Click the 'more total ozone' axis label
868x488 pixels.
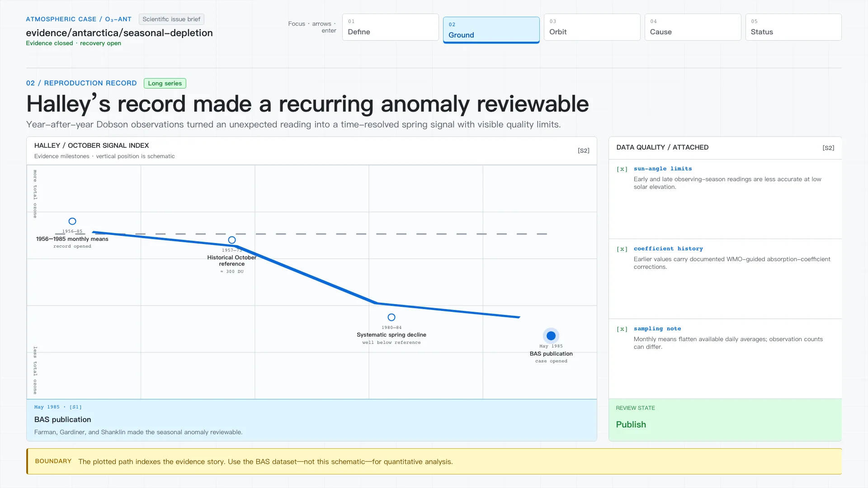(x=35, y=194)
